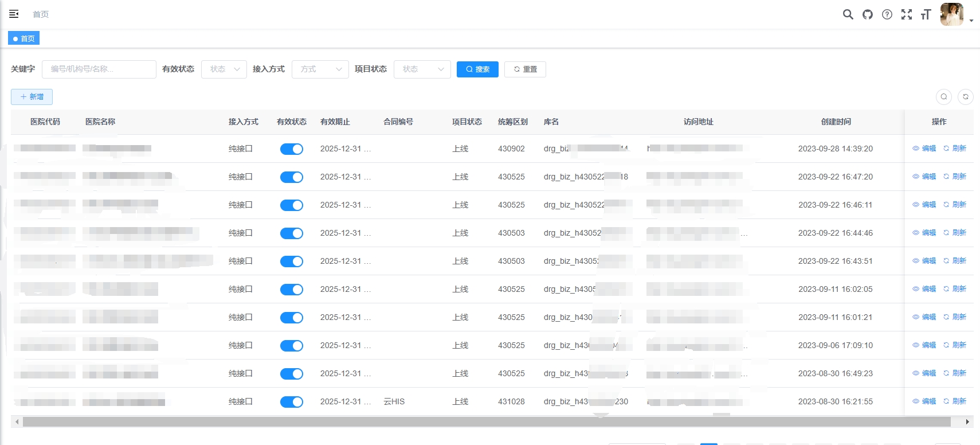Click 刷新 in the 16:44:46 row
Viewport: 980px width, 445px height.
tap(955, 233)
